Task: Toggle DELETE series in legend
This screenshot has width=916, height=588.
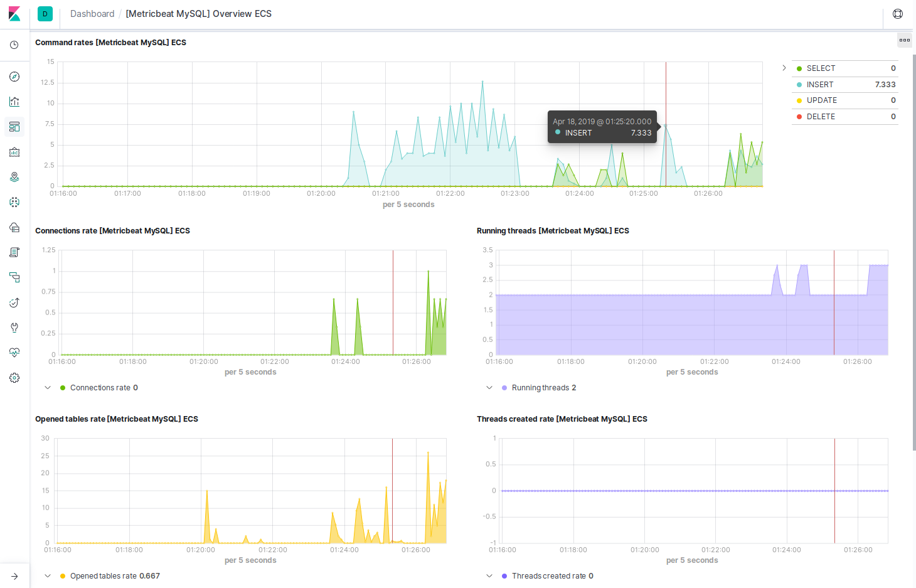Action: coord(845,117)
